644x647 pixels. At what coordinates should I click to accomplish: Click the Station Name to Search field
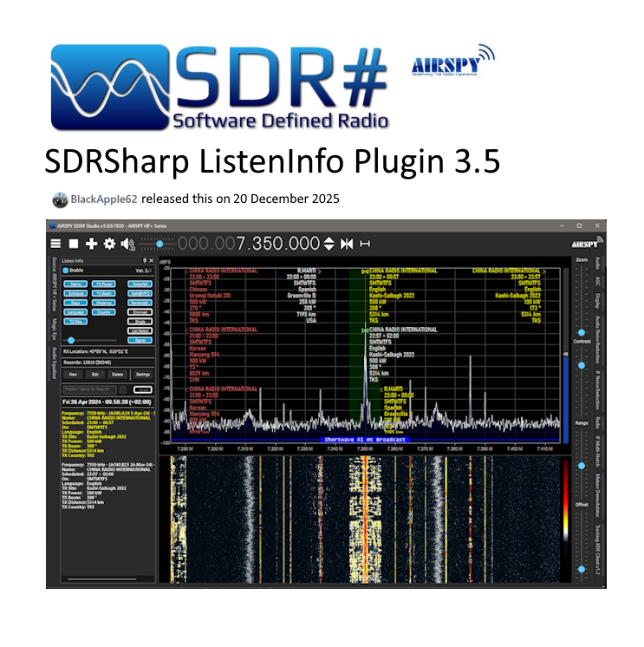point(89,389)
